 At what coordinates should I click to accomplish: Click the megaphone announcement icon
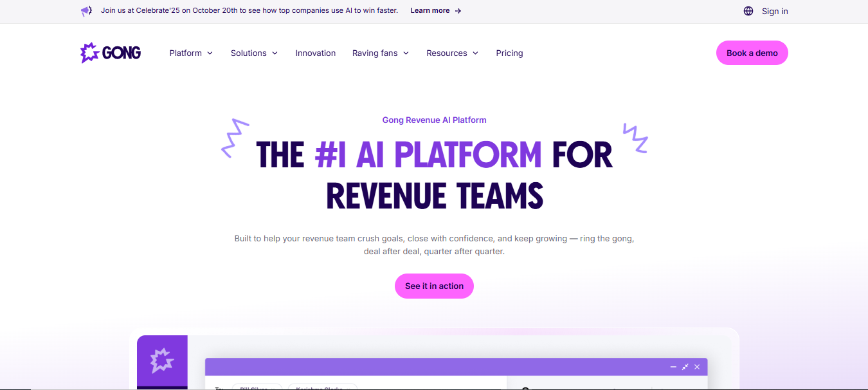[x=86, y=11]
